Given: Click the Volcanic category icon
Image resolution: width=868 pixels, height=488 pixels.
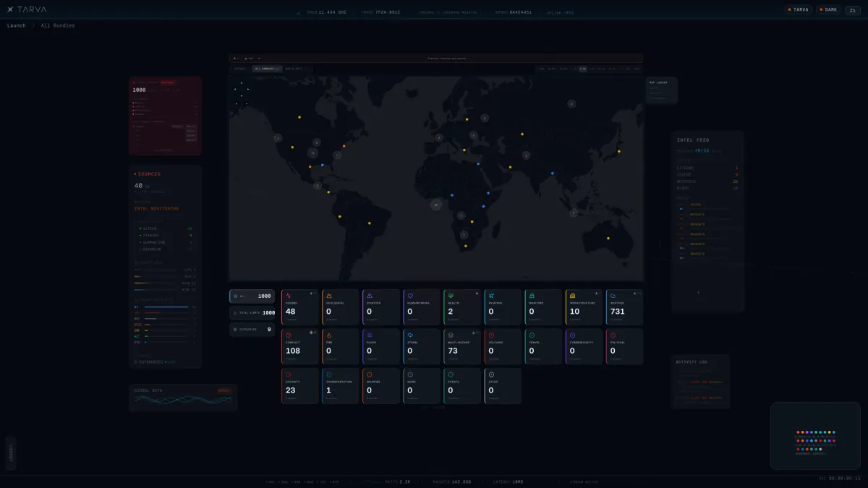Looking at the screenshot, I should (491, 335).
